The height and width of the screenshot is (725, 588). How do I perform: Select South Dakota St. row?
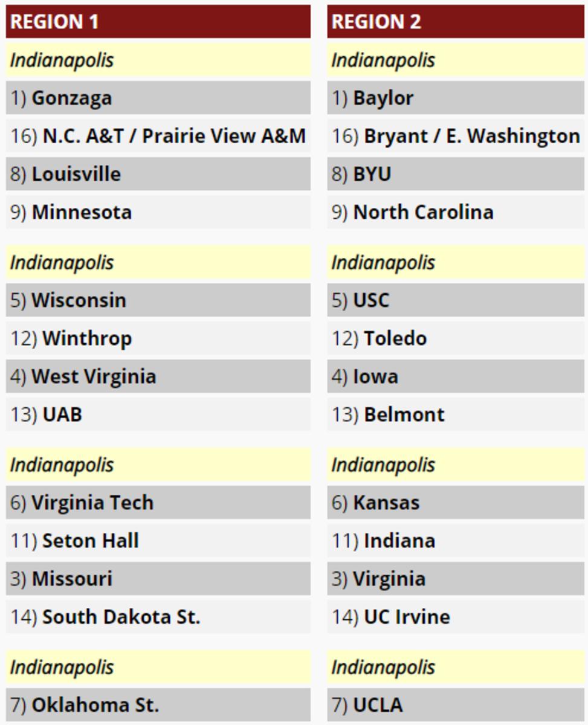[x=158, y=617]
